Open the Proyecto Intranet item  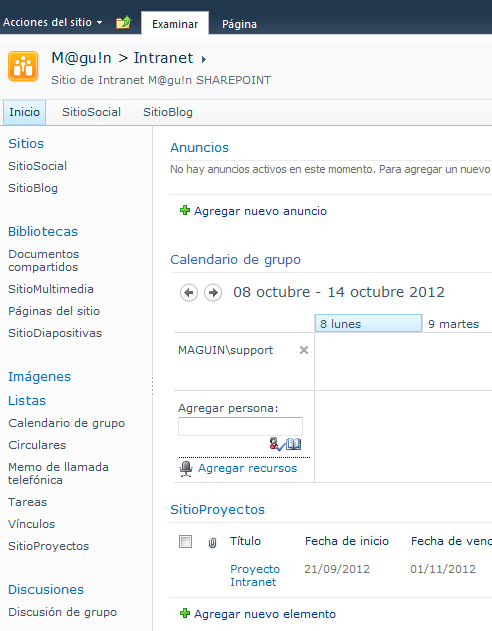click(x=255, y=575)
